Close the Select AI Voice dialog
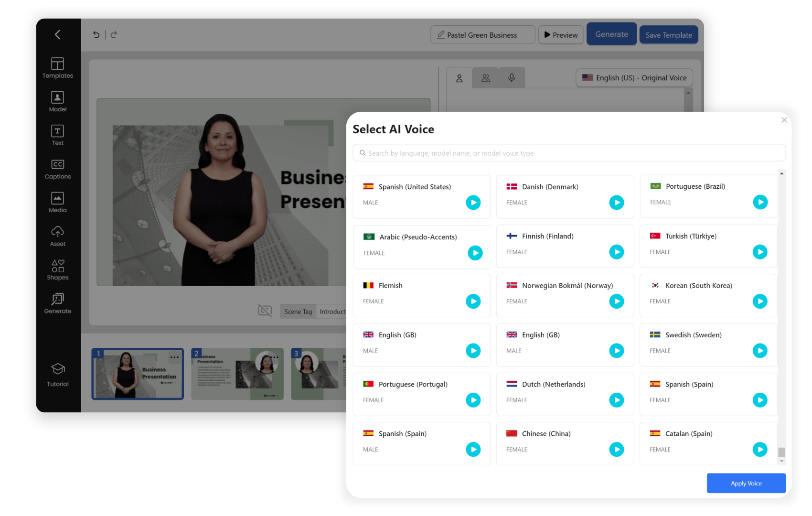812x516 pixels. pyautogui.click(x=784, y=120)
